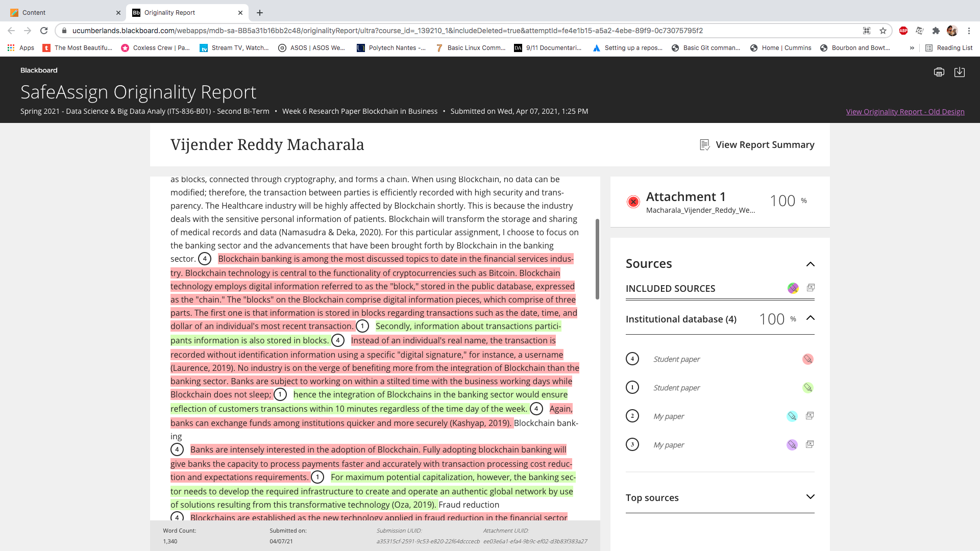This screenshot has height=551, width=980.
Task: Click the document pane scrollbar thumb
Action: [x=597, y=259]
